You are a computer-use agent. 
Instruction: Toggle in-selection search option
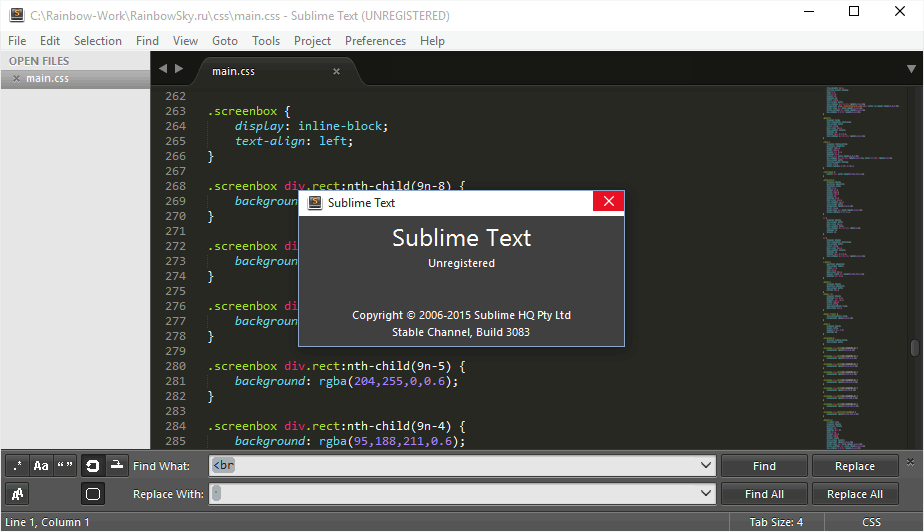(117, 466)
